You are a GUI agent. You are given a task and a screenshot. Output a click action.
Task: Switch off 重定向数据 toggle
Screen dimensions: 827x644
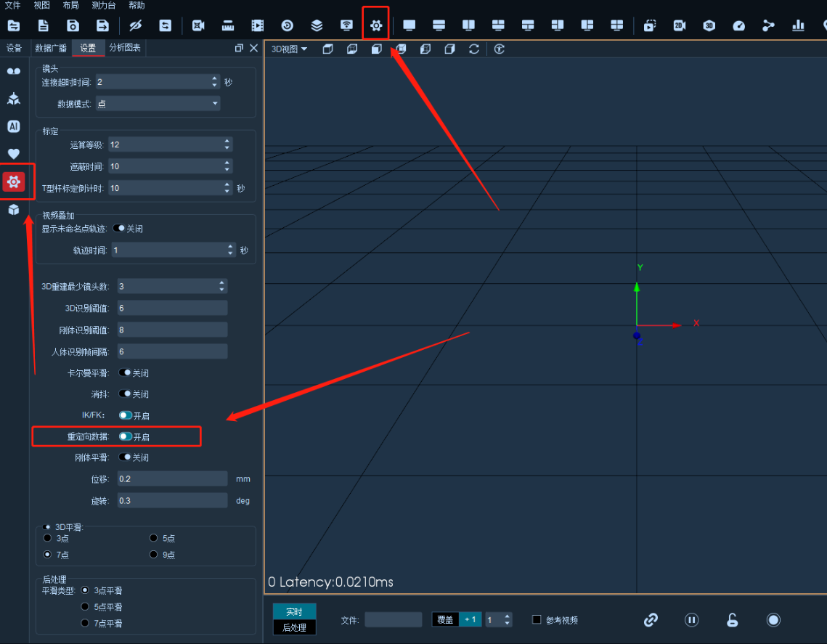126,436
